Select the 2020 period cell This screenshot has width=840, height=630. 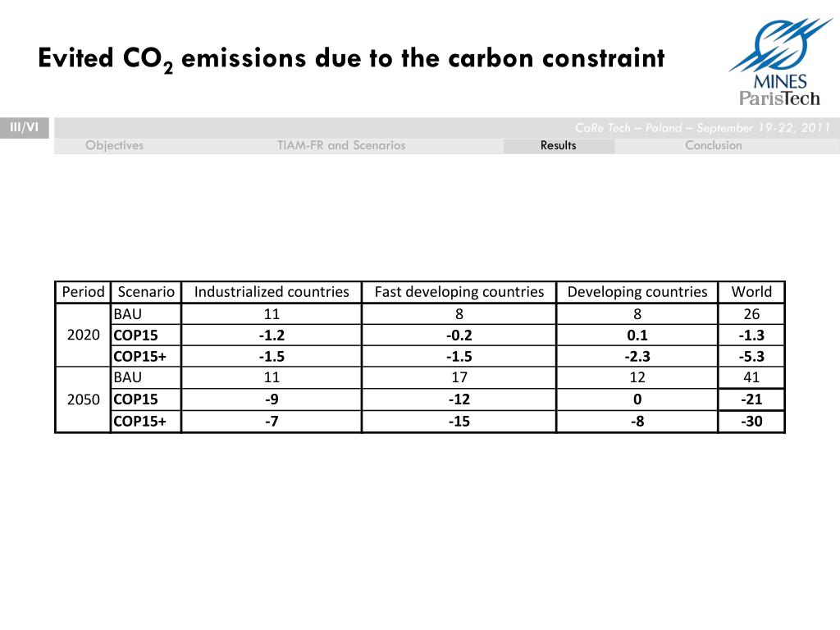click(x=83, y=335)
